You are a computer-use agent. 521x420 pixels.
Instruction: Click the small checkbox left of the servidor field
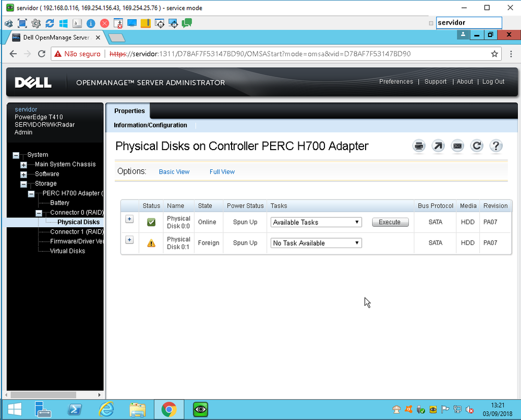(x=431, y=23)
